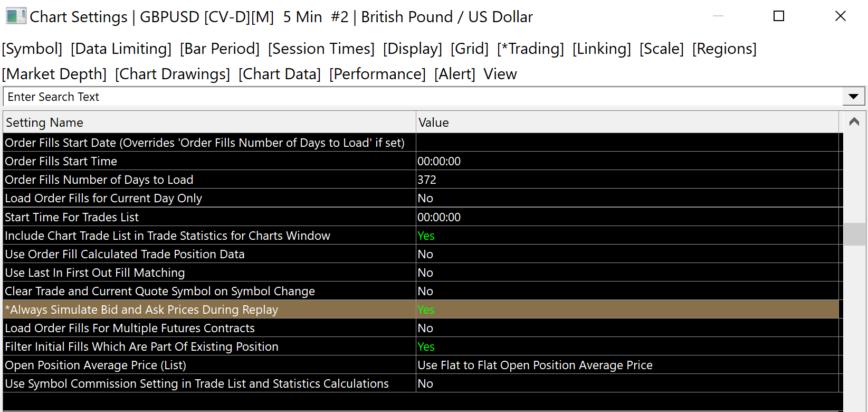This screenshot has width=868, height=412.
Task: Switch to the [Chart Drawings] tab
Action: click(x=173, y=74)
